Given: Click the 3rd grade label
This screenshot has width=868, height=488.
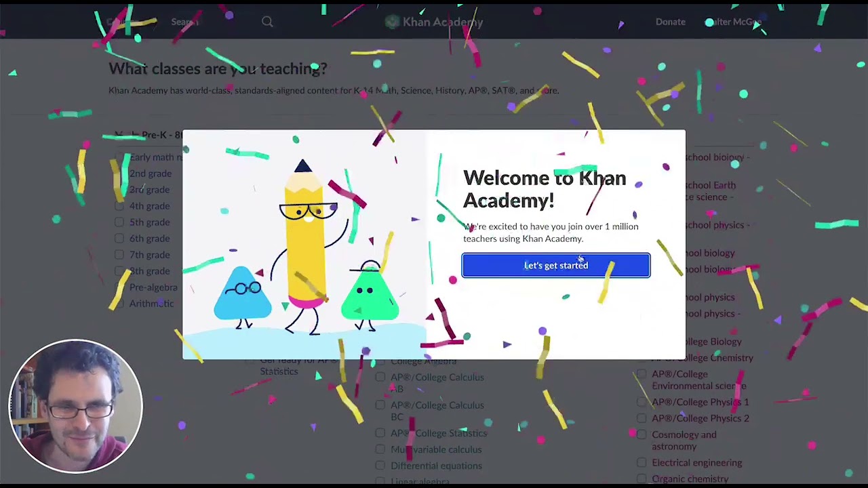Looking at the screenshot, I should (150, 190).
